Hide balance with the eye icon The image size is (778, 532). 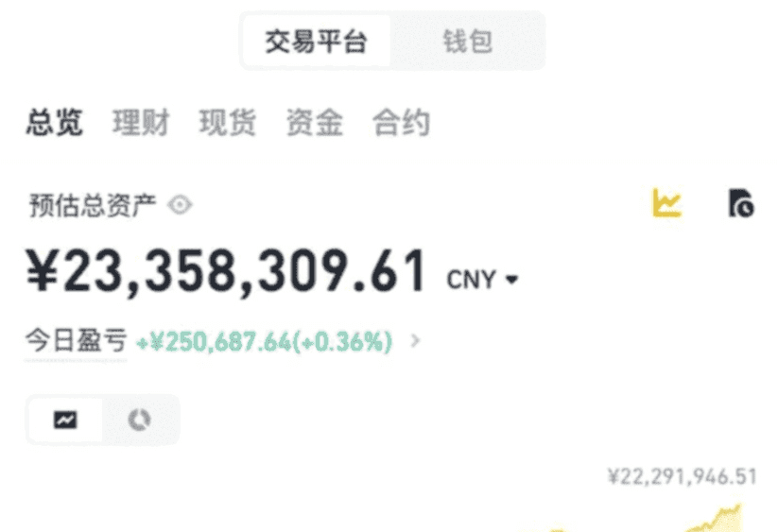pos(180,205)
